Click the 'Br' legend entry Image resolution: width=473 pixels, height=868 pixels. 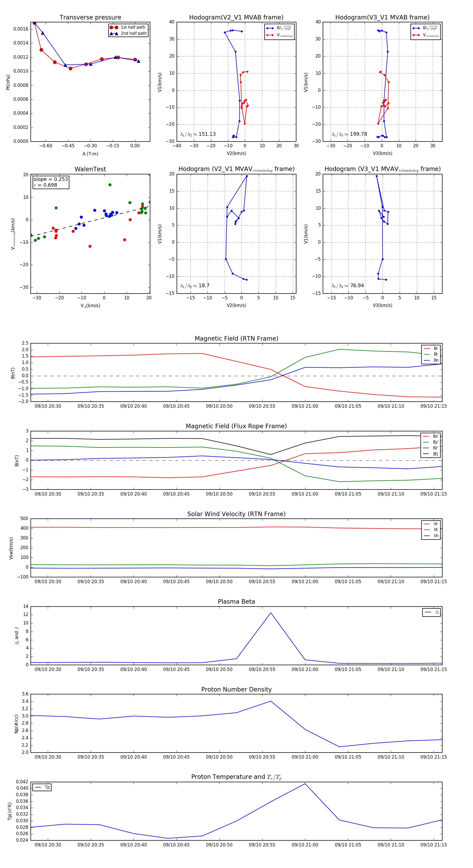(431, 349)
